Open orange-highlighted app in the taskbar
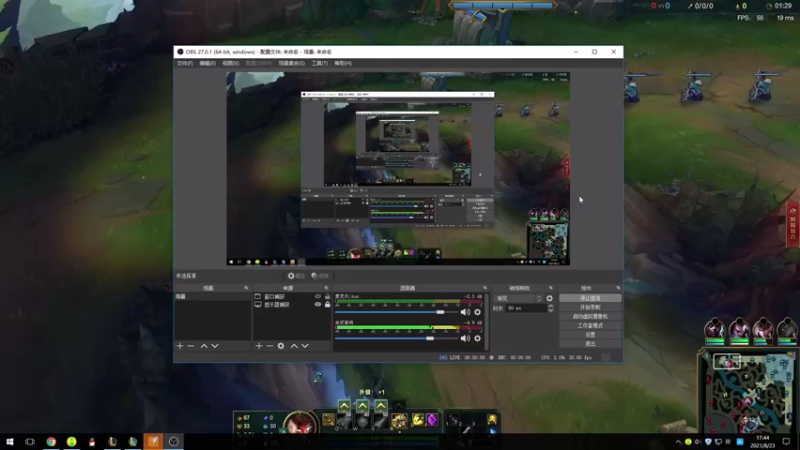 tap(153, 442)
